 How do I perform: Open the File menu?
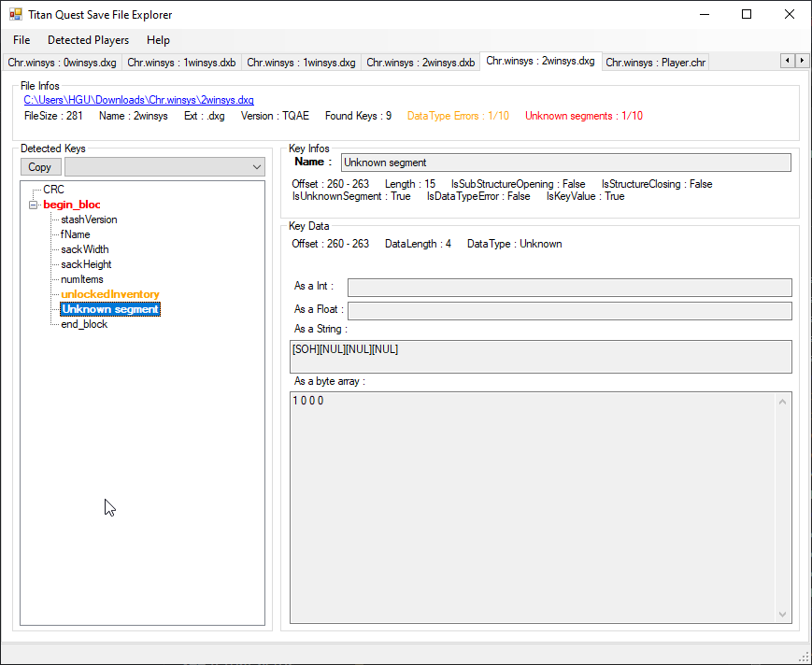21,40
